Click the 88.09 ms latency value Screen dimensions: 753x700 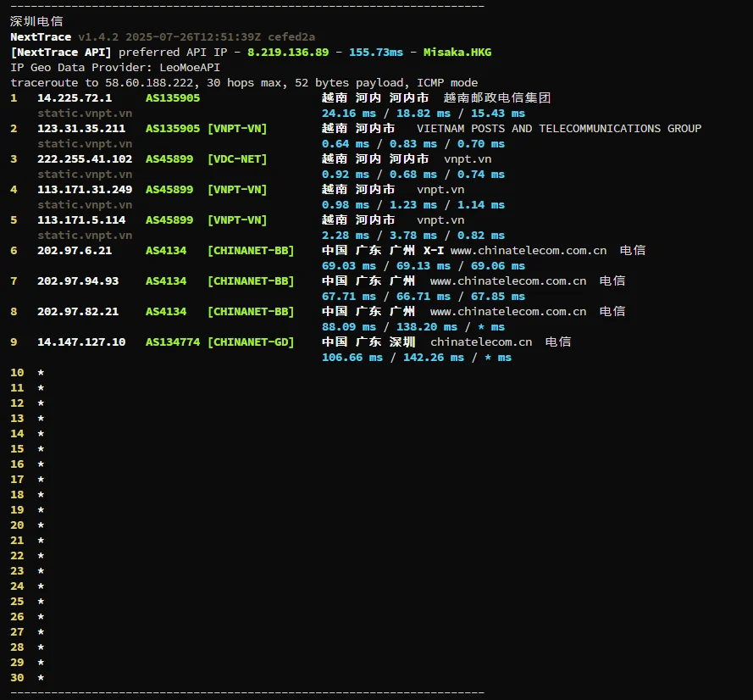(349, 327)
